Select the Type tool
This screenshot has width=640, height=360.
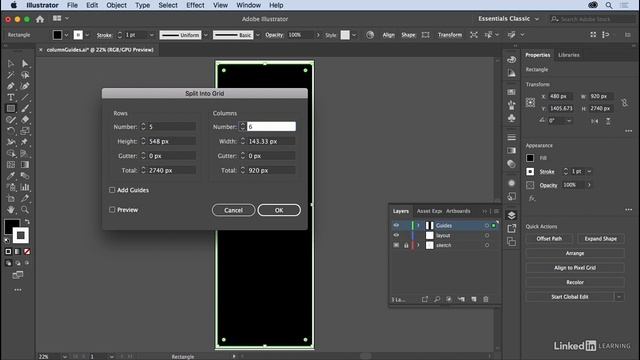11,97
